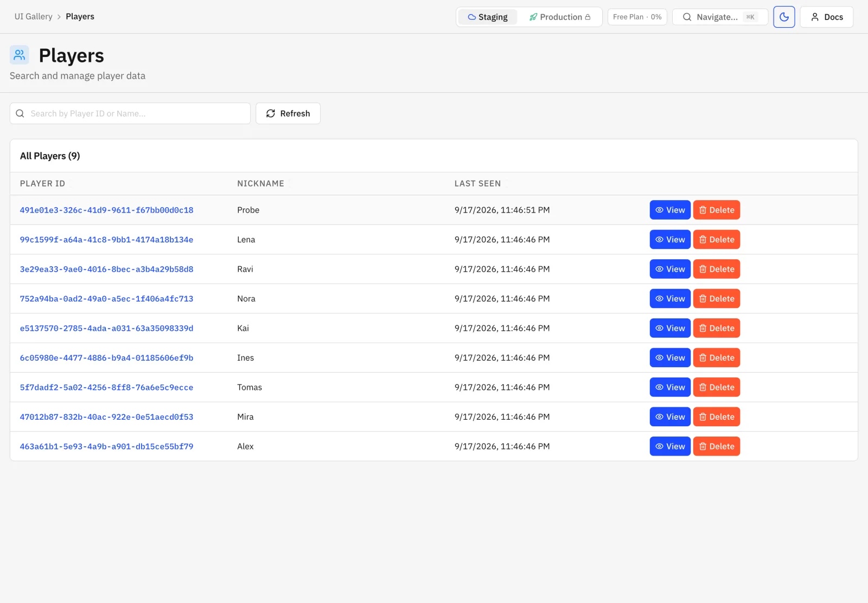The width and height of the screenshot is (868, 603).
Task: Sort by NICKNAME column header
Action: pyautogui.click(x=260, y=183)
